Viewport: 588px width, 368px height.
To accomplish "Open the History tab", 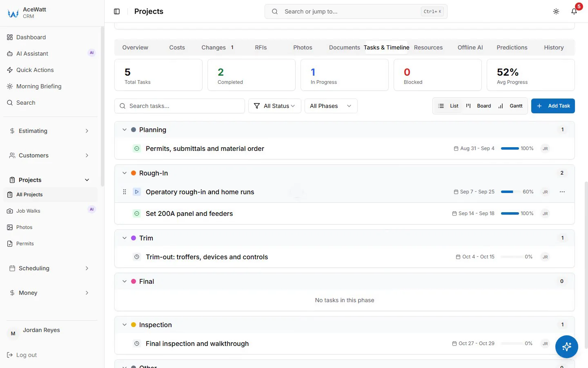I will pyautogui.click(x=554, y=47).
